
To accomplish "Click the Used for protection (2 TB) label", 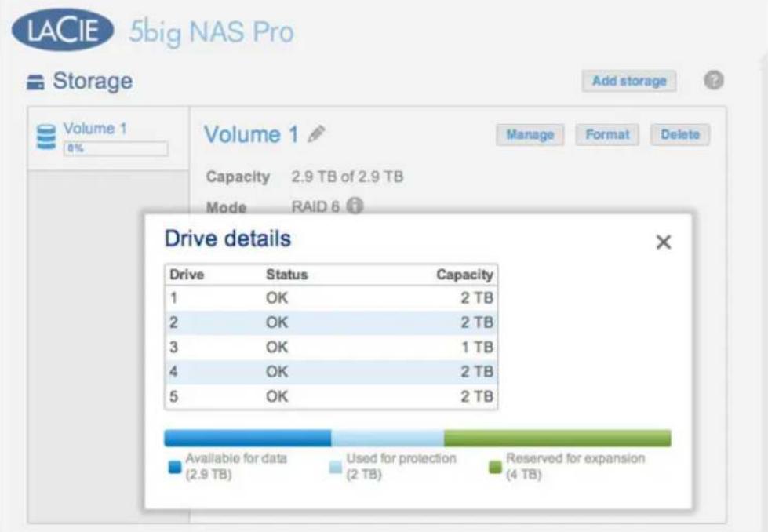I will [x=401, y=466].
